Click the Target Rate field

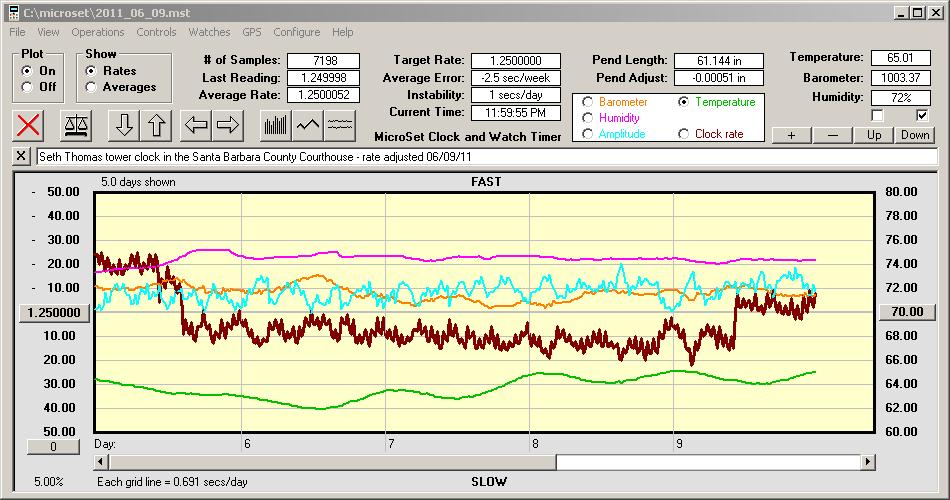[516, 61]
